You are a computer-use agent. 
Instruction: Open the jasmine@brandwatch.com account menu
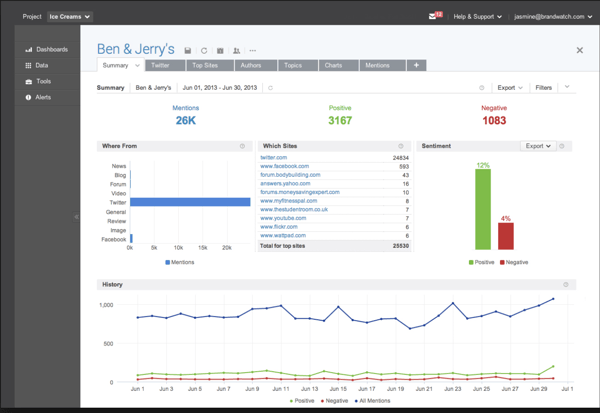point(553,16)
